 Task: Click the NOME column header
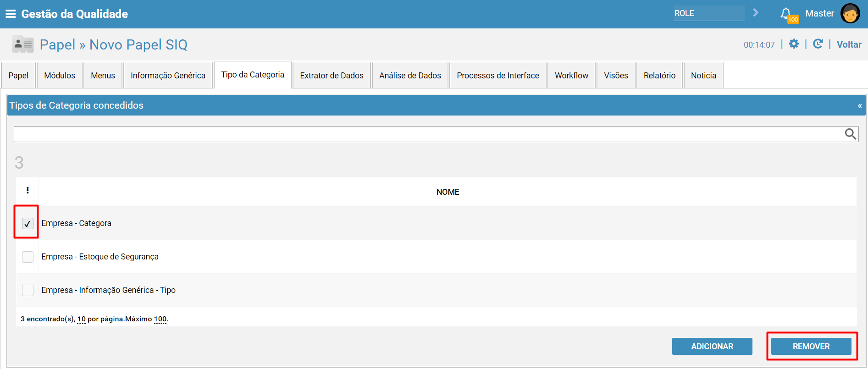pos(448,192)
